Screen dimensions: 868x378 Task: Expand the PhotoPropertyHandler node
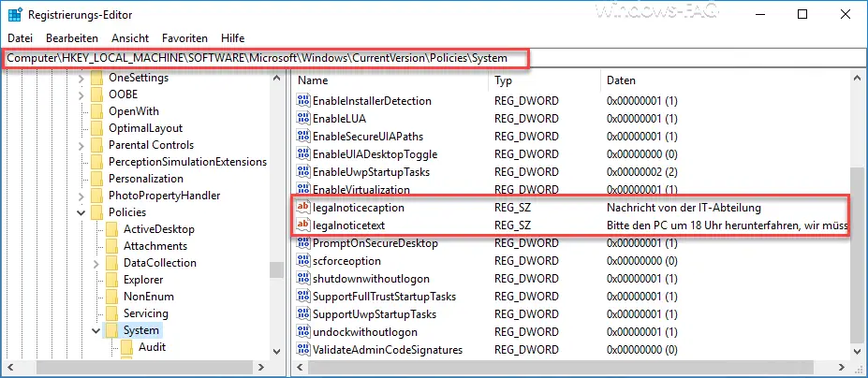coord(81,196)
